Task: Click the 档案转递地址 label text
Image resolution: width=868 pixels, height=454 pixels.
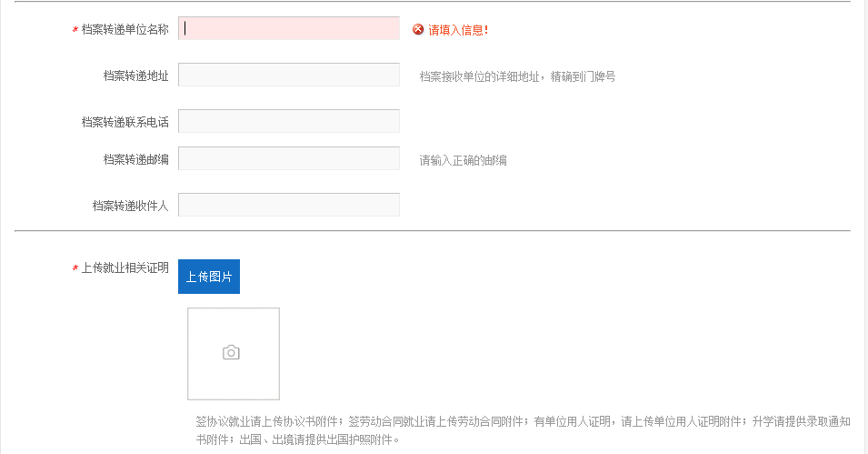Action: coord(135,76)
